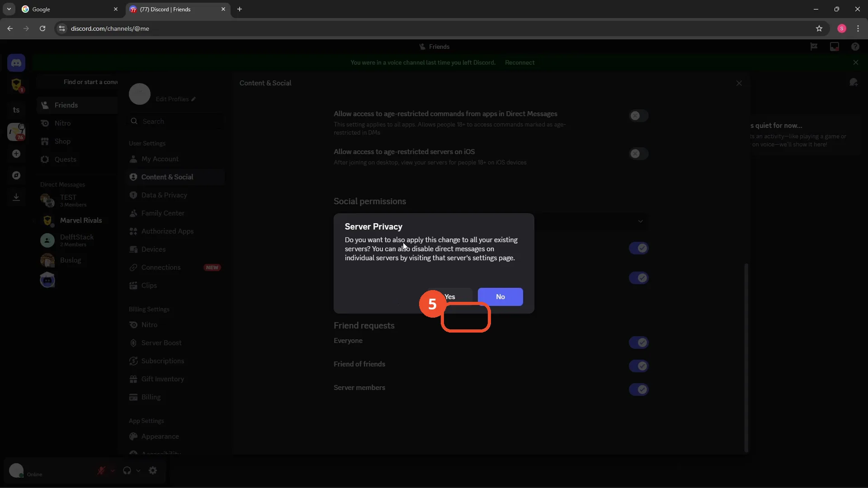Open the Friends item in the sidebar
Viewport: 868px width, 488px height.
[x=77, y=105]
